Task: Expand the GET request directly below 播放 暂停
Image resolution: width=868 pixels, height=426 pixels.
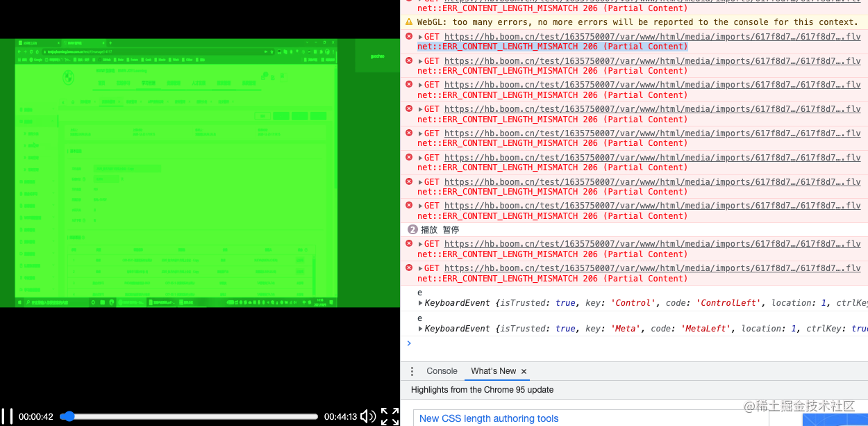Action: tap(420, 244)
